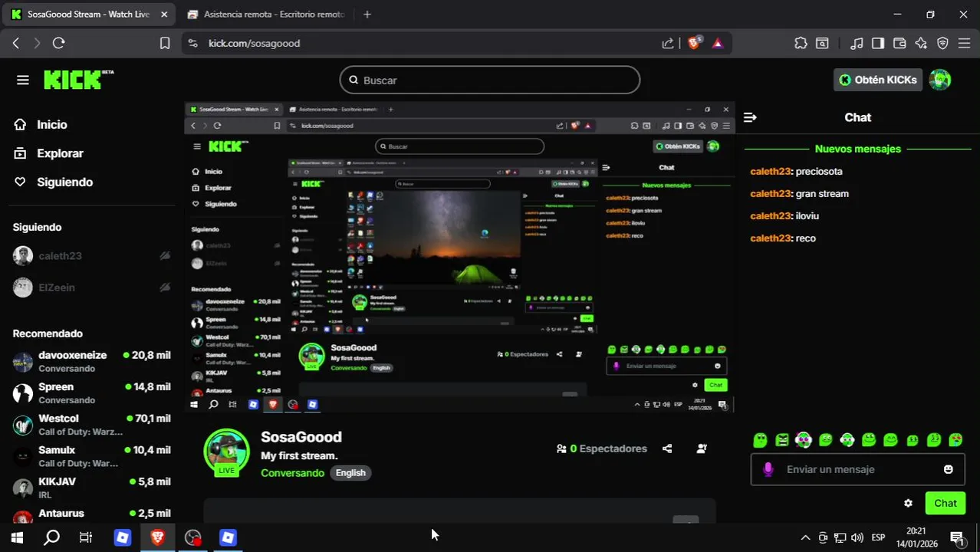
Task: Click the share page icon in address bar
Action: click(668, 43)
